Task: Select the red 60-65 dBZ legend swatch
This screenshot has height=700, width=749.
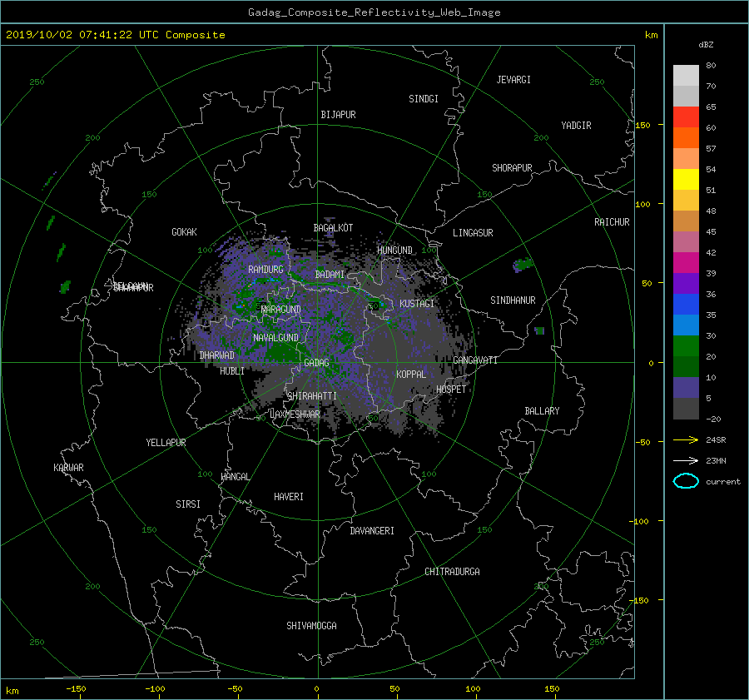Action: coord(686,117)
